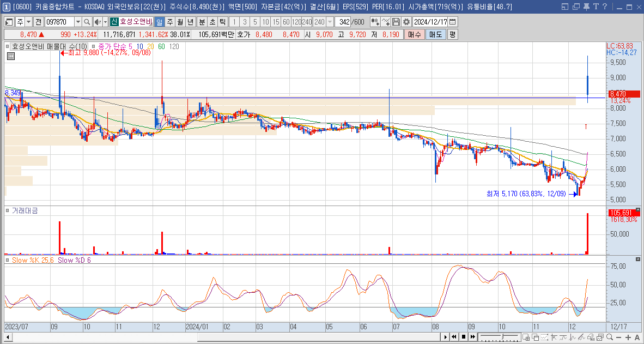Click the 매도 sell button

(435, 35)
